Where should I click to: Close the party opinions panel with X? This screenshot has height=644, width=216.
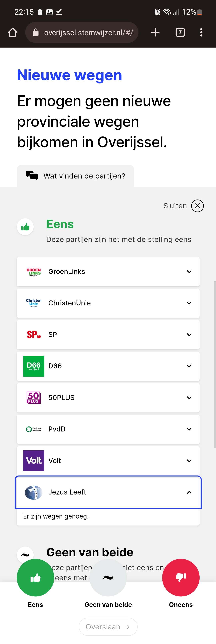pos(197,206)
